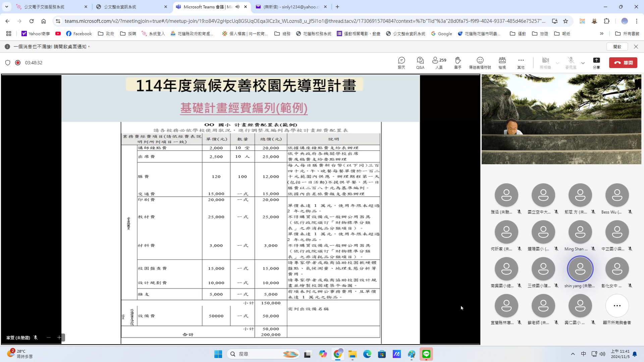
Task: Switch to the 公文整合資訊系統 browser tab
Action: [x=120, y=7]
